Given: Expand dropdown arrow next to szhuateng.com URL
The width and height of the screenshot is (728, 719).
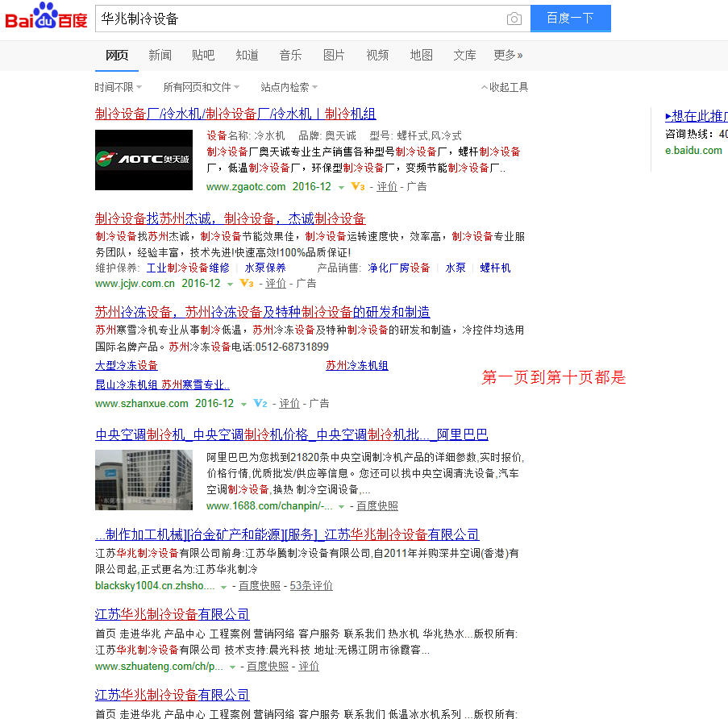Looking at the screenshot, I should click(233, 667).
